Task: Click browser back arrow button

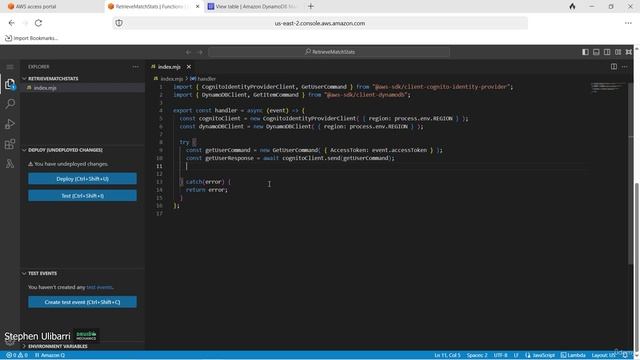Action: pos(11,23)
